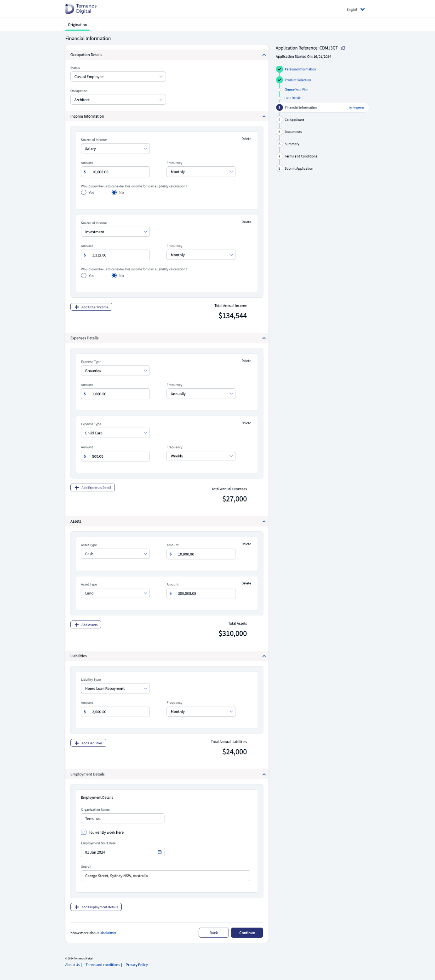Copy the application reference number icon
This screenshot has width=435, height=980.
click(x=343, y=48)
